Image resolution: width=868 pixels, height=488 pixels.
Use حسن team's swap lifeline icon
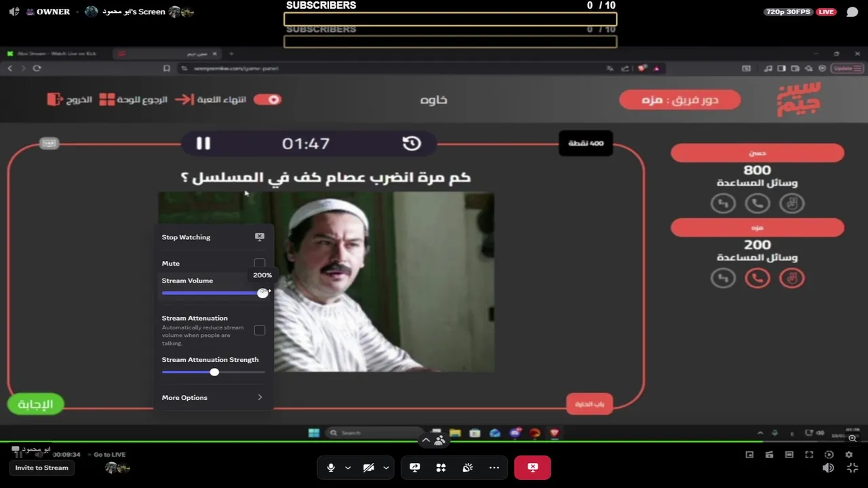click(x=723, y=203)
